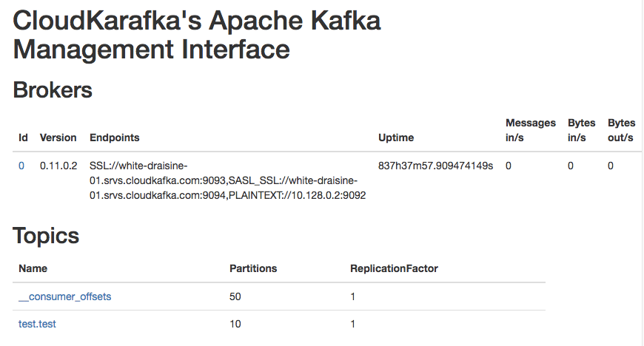
Task: Click partitions value 10
Action: 235,324
